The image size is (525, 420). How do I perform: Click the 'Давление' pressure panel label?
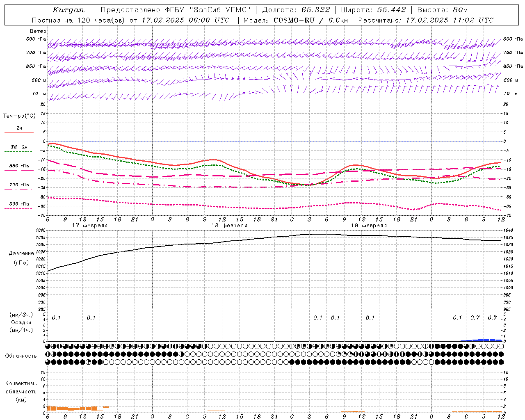pyautogui.click(x=21, y=253)
